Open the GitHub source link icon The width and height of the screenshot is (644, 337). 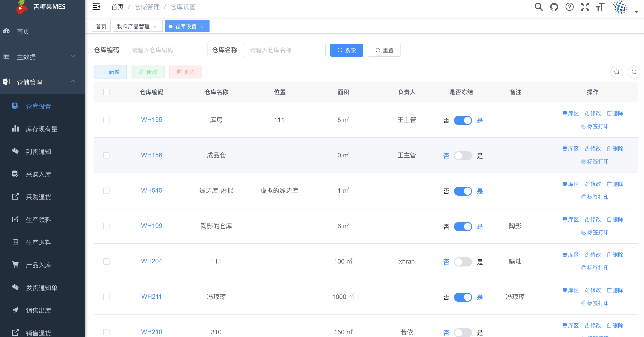point(554,7)
